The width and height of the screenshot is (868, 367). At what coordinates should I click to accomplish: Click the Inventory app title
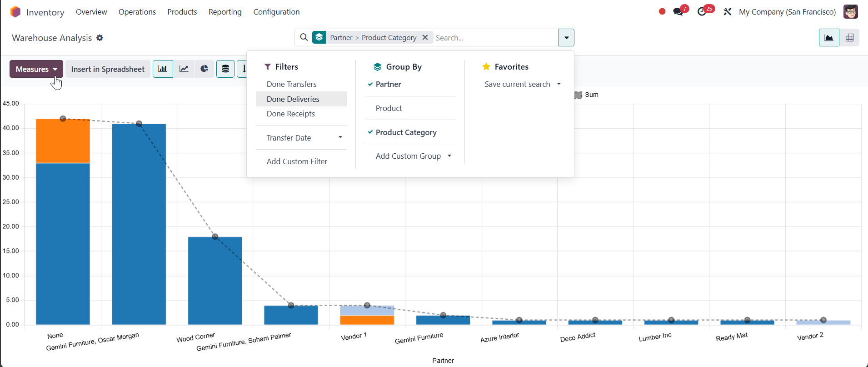(45, 12)
